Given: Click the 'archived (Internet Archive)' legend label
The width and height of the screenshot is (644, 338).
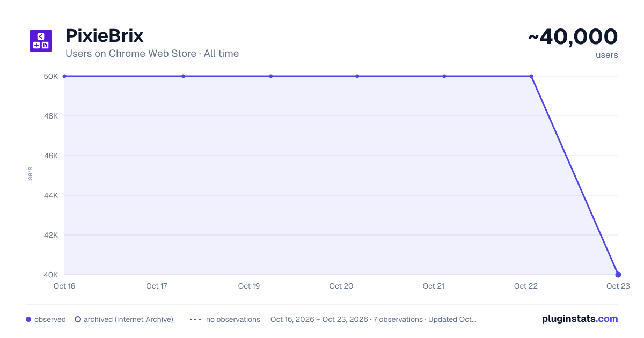Looking at the screenshot, I should (x=128, y=319).
